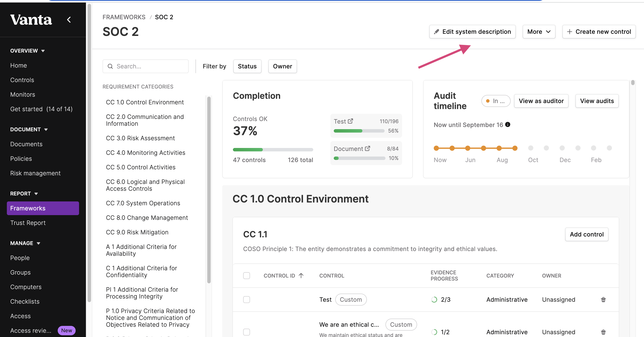Select CC 5.0 Control Activities category
The height and width of the screenshot is (337, 644).
coord(141,167)
